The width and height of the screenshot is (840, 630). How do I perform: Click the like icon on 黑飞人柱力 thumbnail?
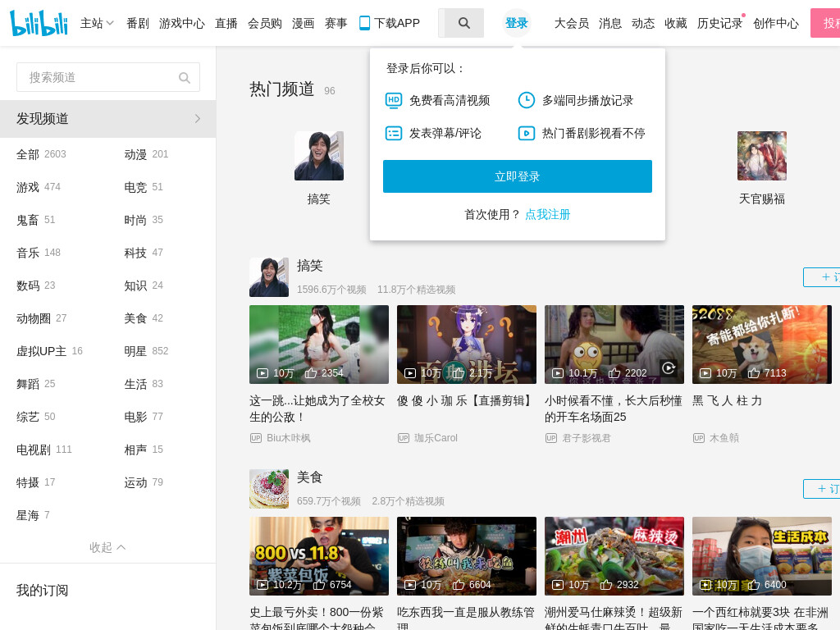tap(754, 373)
